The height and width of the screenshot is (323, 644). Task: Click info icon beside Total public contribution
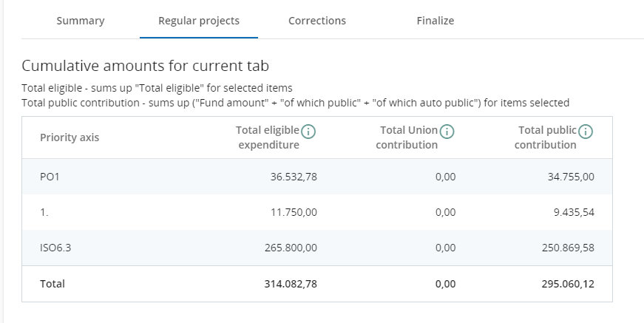[x=586, y=132]
